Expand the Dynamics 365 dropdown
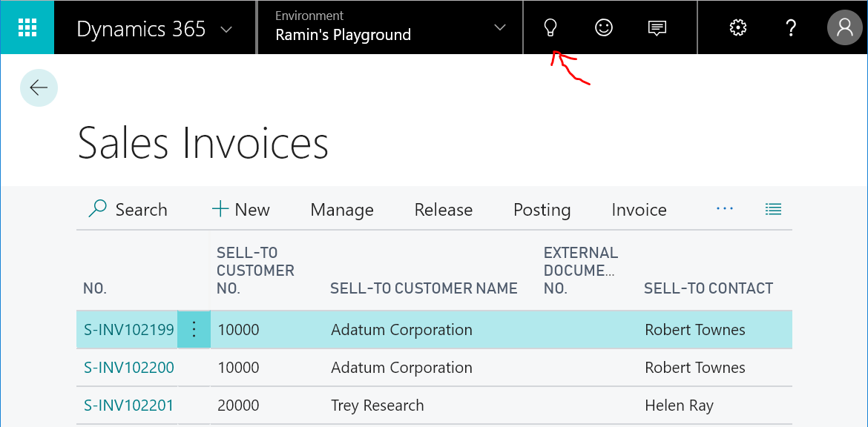Screen dimensions: 868x427 pos(226,29)
